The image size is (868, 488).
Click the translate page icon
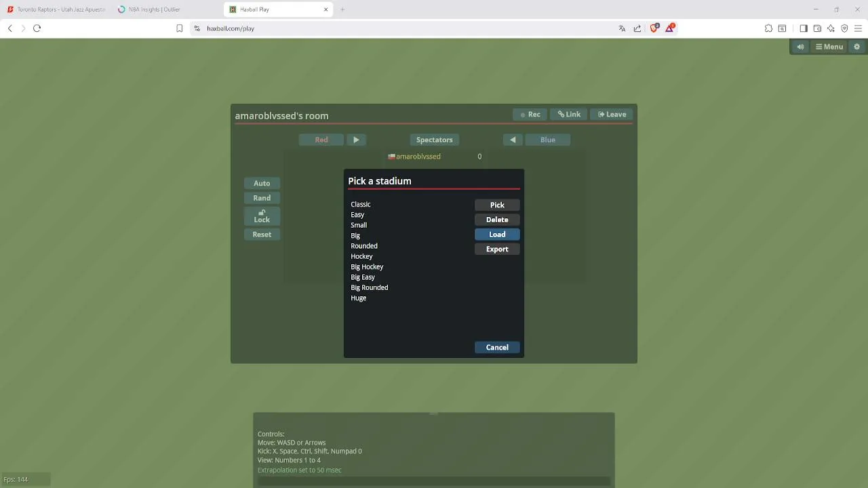coord(622,28)
